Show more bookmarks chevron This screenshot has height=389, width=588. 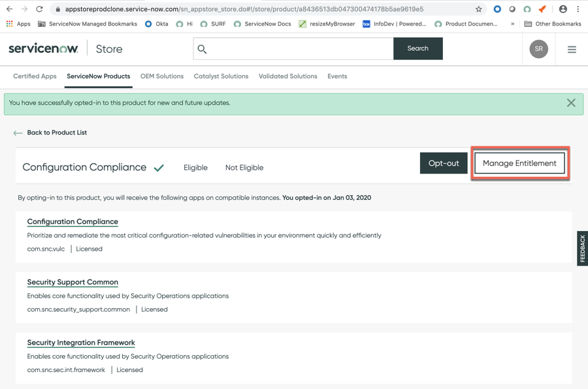pyautogui.click(x=512, y=23)
